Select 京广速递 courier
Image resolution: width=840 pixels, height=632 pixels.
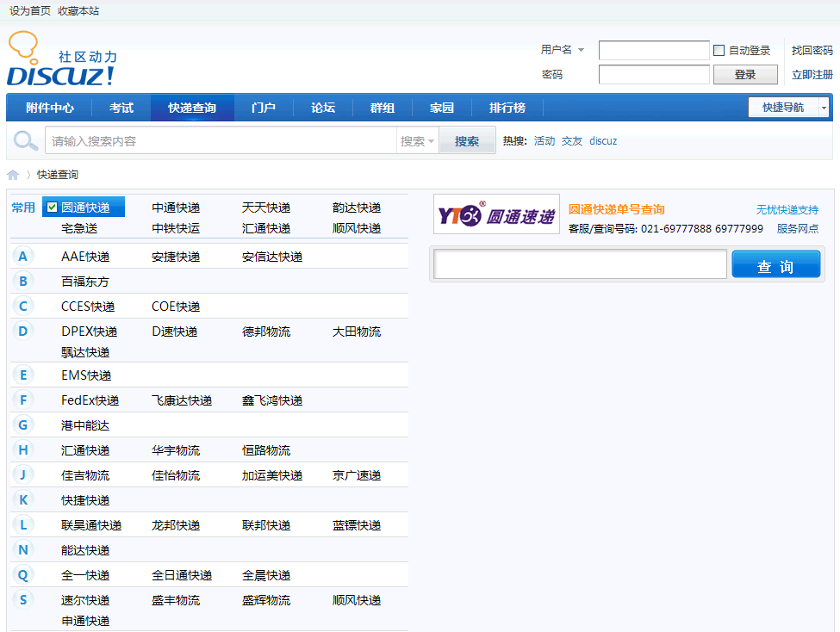point(357,475)
